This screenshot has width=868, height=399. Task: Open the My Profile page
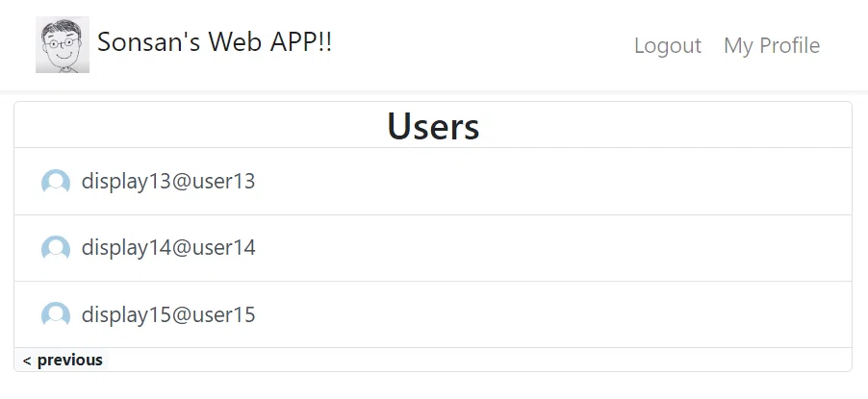[x=772, y=45]
